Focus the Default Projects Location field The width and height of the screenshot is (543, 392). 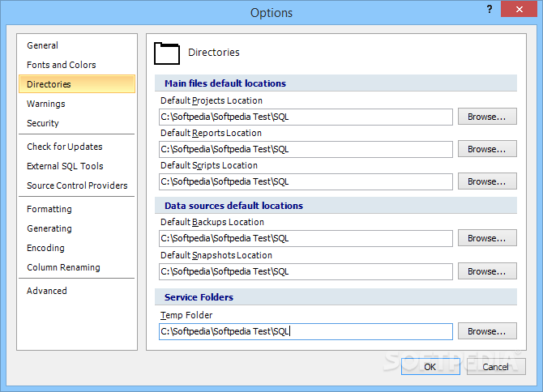[306, 117]
